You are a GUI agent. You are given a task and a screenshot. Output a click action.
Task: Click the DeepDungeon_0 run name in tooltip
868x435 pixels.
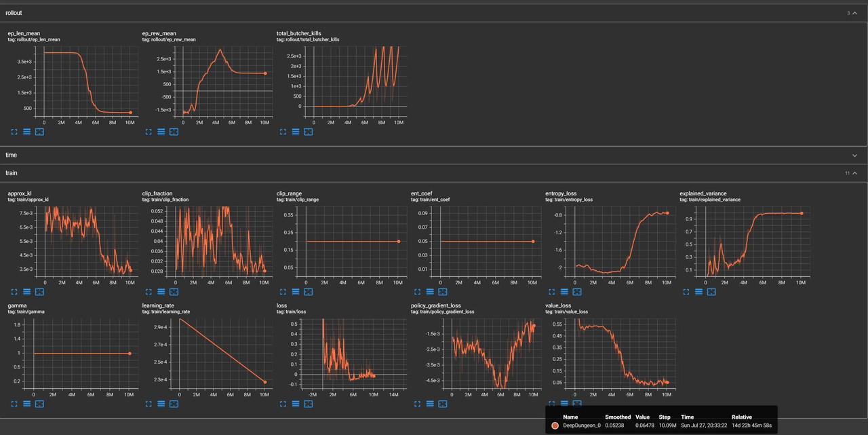(582, 425)
